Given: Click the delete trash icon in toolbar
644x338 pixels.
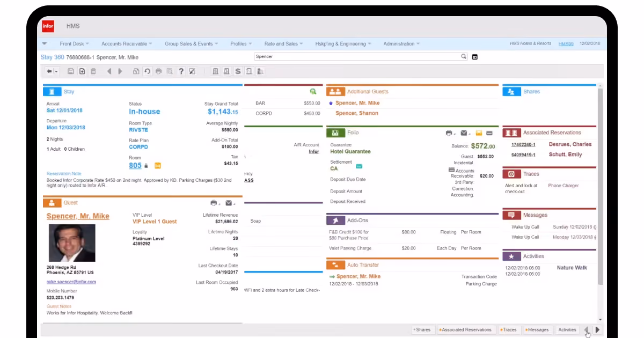Looking at the screenshot, I should tap(93, 71).
